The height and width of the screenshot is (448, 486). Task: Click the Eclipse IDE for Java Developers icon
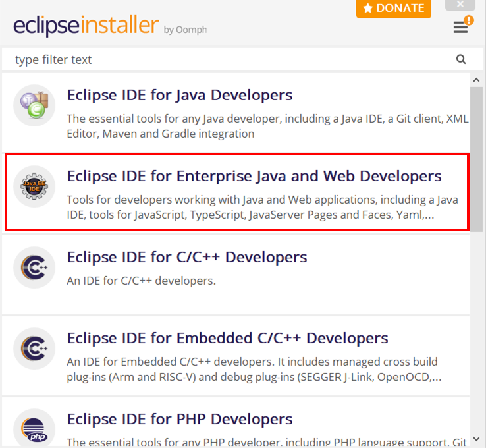[x=34, y=105]
